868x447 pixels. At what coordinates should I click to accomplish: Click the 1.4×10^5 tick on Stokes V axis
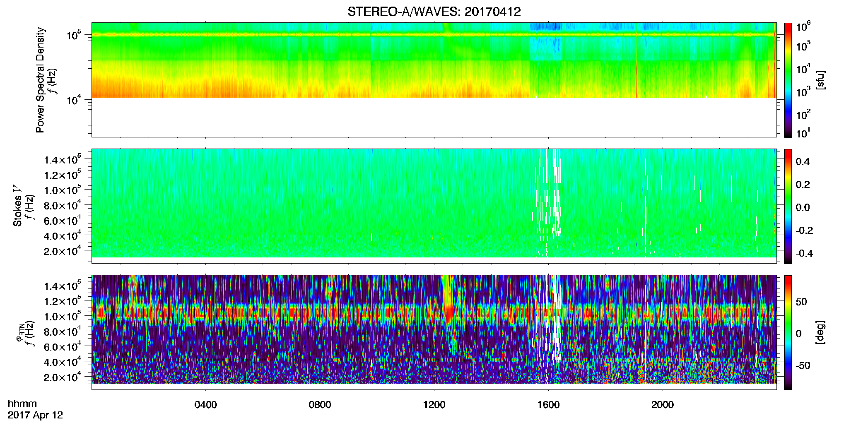click(62, 159)
